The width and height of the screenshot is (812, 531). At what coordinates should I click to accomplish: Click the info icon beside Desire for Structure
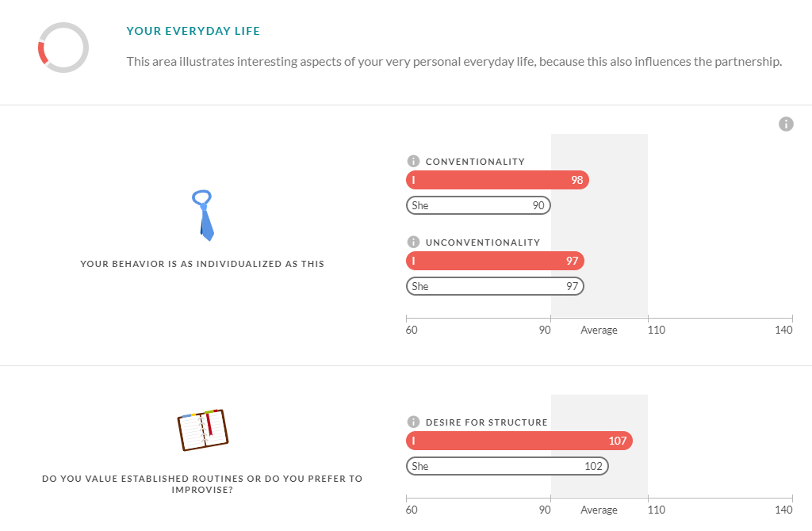pos(412,422)
